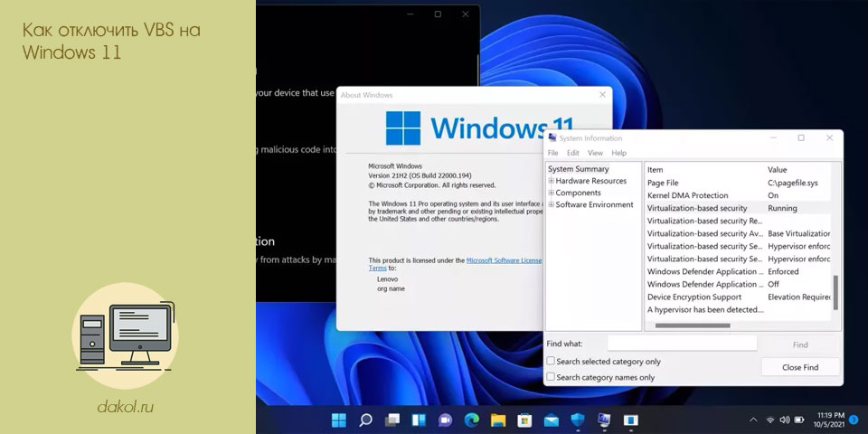868x434 pixels.
Task: Open the volume tray icon
Action: click(x=785, y=420)
